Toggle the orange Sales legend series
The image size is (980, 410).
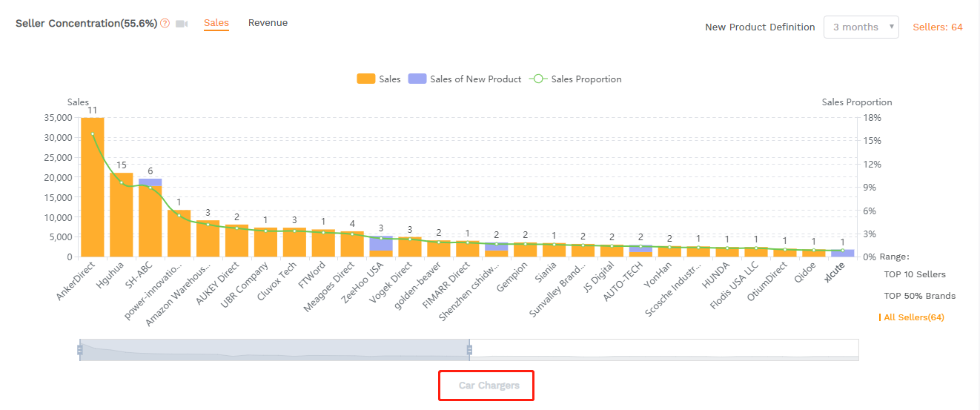click(378, 79)
